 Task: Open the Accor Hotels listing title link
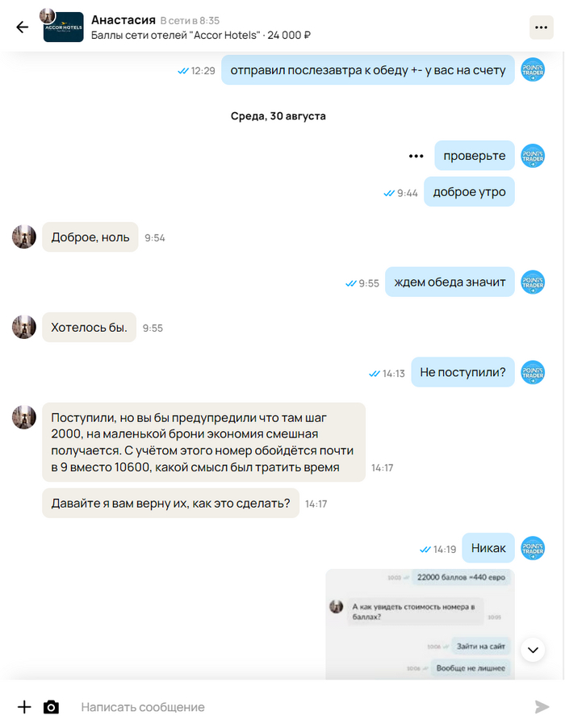click(200, 36)
